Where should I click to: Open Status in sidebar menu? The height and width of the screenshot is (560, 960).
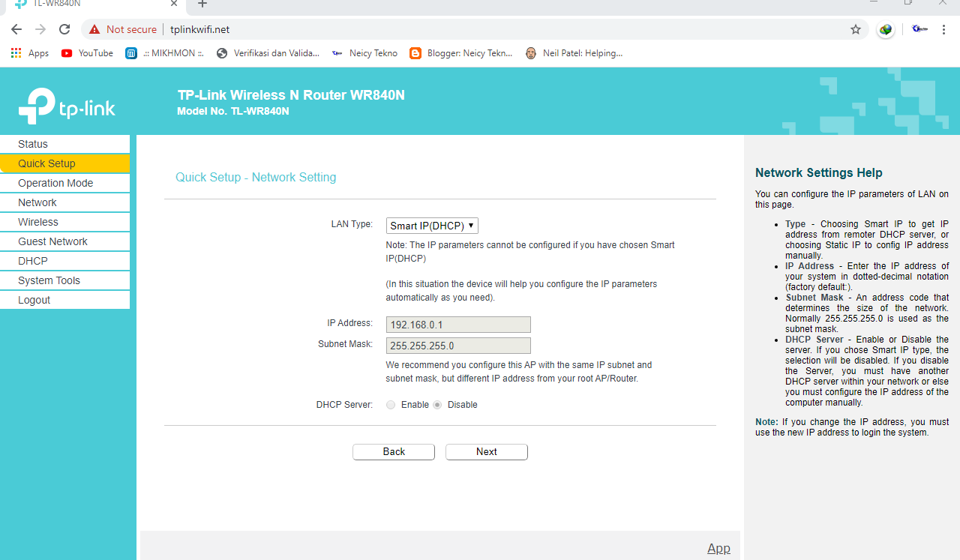point(64,144)
